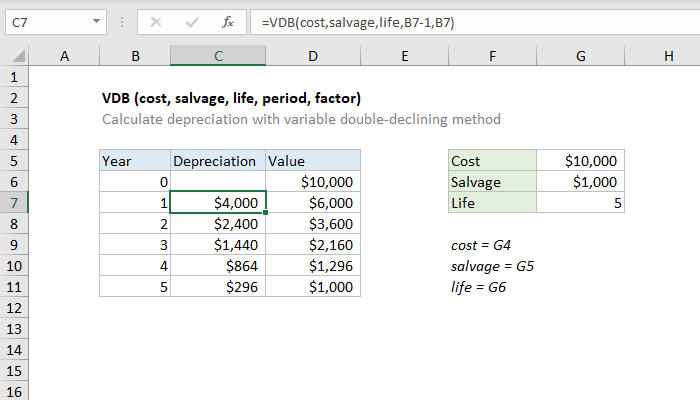
Task: Click the Year header cell
Action: pyautogui.click(x=135, y=161)
